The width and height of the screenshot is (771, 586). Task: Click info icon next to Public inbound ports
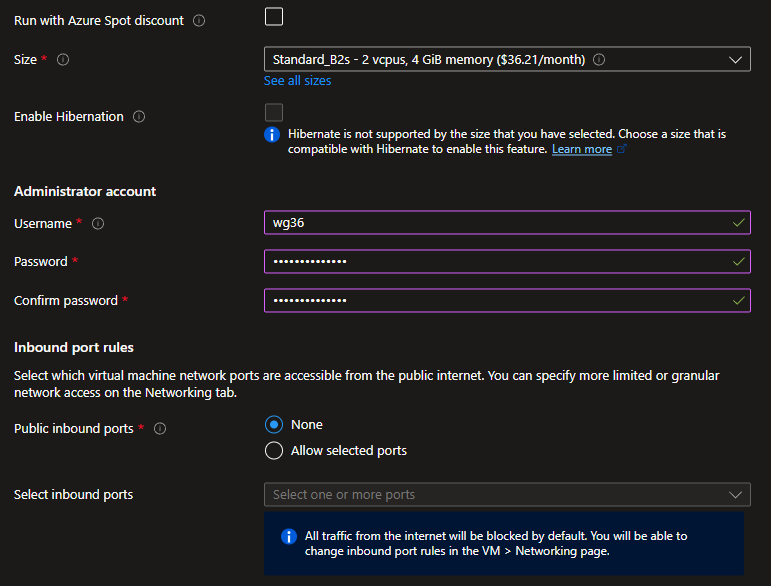click(160, 429)
